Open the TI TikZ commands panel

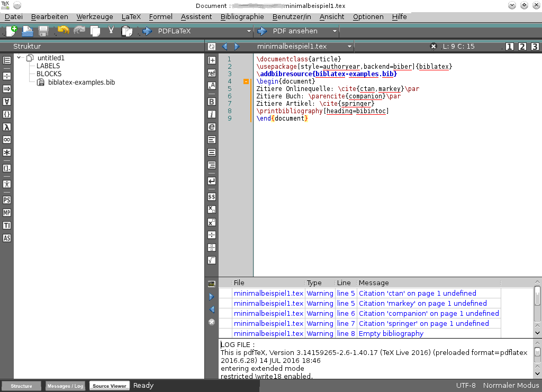click(x=7, y=225)
